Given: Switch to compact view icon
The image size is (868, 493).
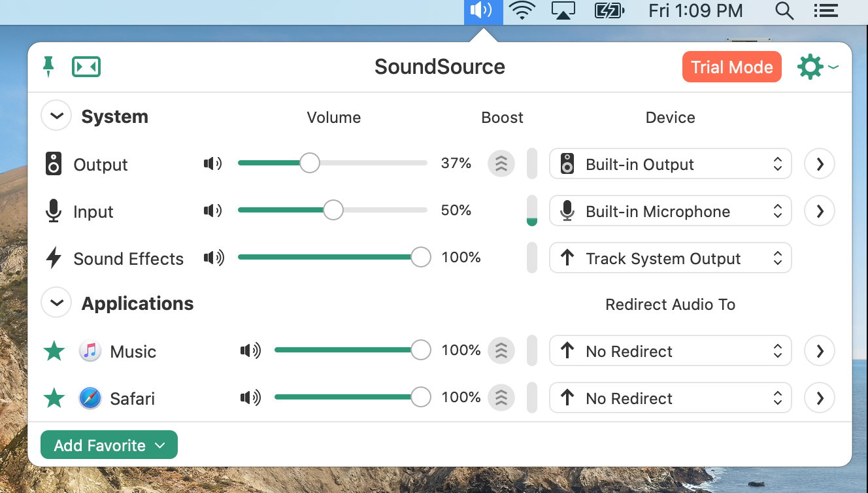Looking at the screenshot, I should 86,67.
